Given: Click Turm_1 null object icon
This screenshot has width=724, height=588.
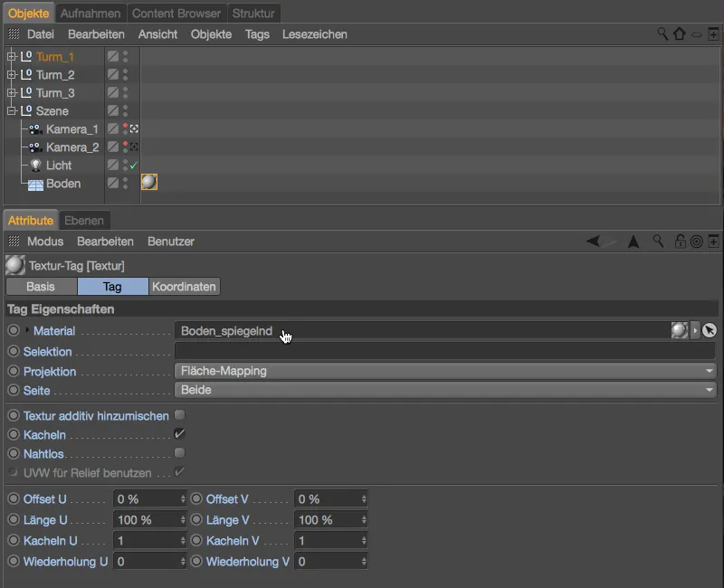Looking at the screenshot, I should 26,56.
